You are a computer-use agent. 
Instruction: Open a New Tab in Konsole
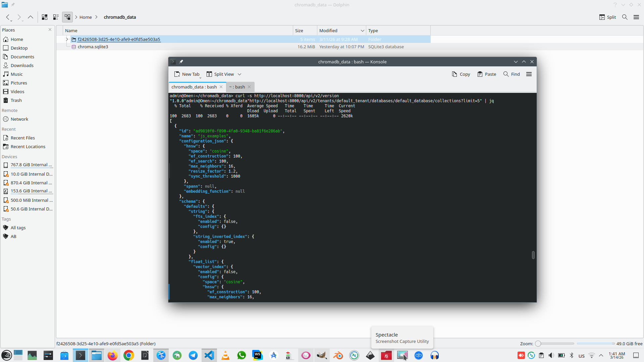[x=187, y=74]
